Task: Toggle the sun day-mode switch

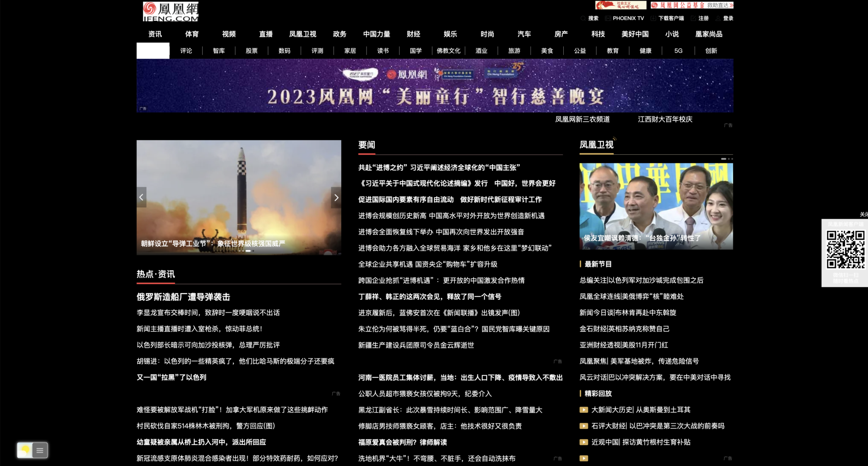Action: (25, 450)
